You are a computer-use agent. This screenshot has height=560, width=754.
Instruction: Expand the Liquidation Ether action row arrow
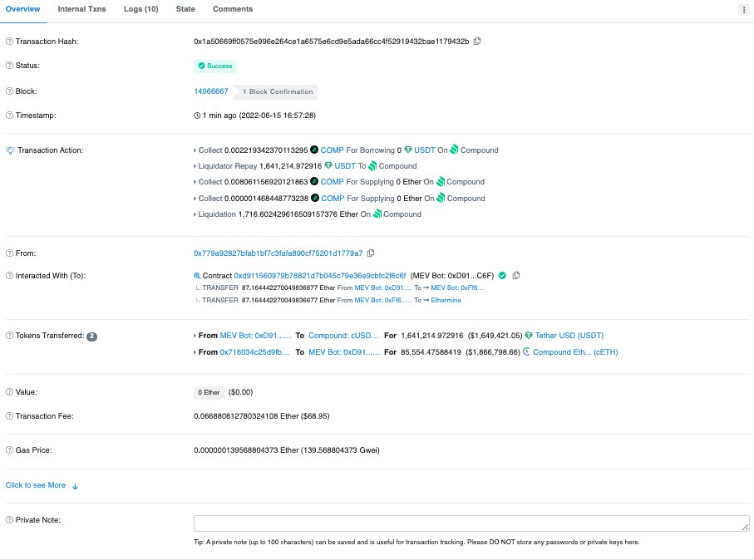pos(195,214)
